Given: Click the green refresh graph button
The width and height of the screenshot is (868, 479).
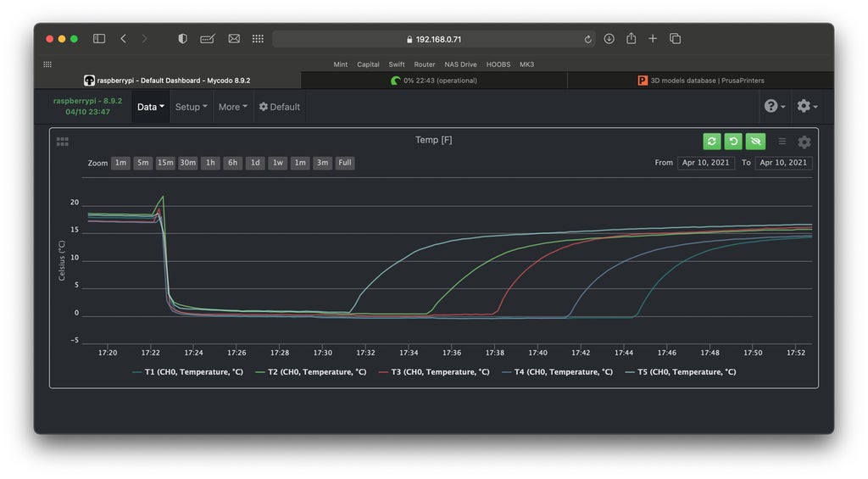Looking at the screenshot, I should coord(711,142).
